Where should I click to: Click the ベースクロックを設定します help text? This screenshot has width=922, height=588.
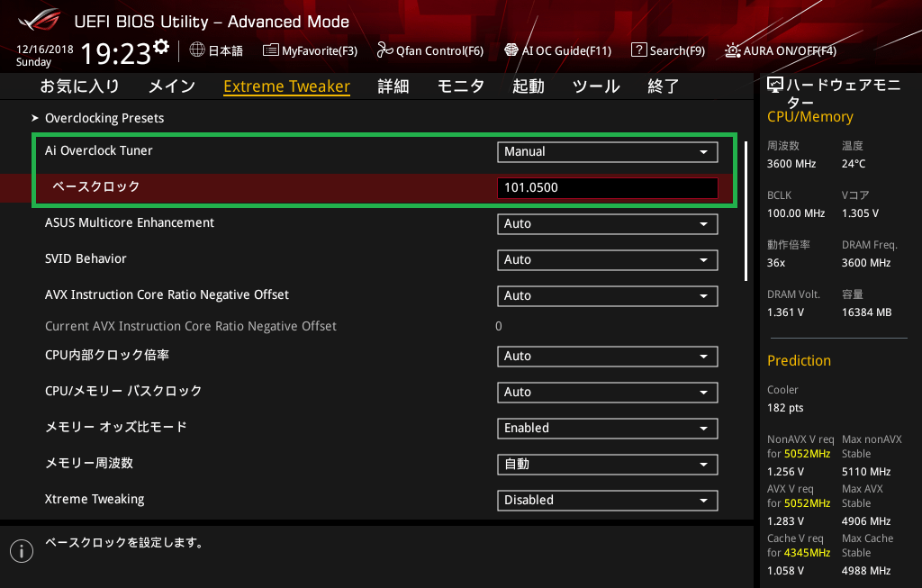click(x=126, y=543)
